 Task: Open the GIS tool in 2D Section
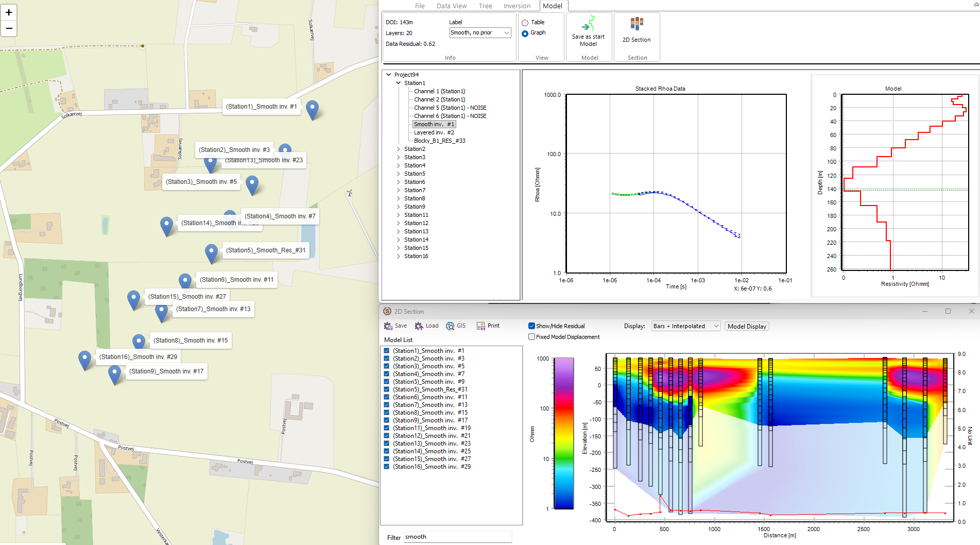tap(450, 326)
